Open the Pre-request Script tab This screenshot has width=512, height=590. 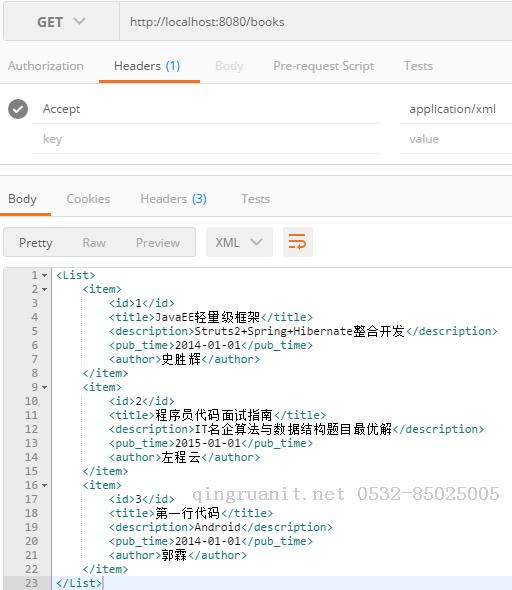tap(324, 66)
